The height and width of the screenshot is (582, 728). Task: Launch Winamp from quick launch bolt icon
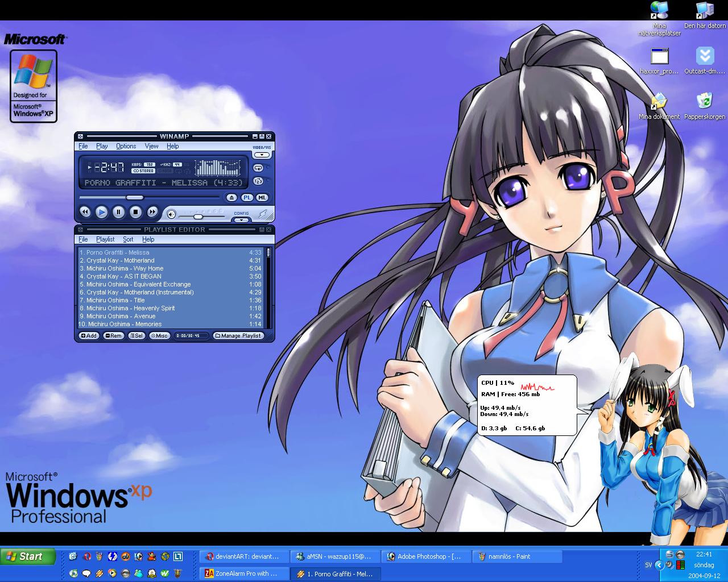100,573
